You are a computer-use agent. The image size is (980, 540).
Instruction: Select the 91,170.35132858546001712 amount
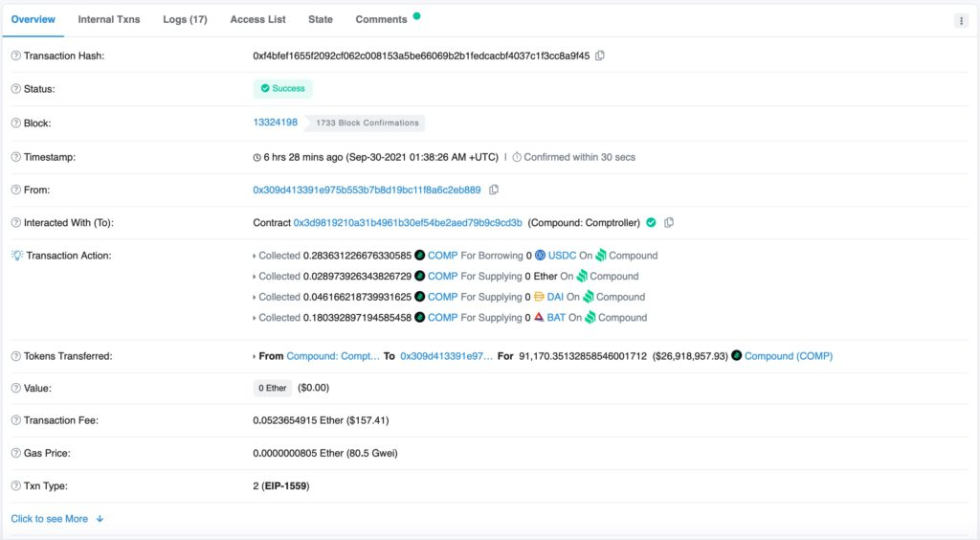click(583, 355)
